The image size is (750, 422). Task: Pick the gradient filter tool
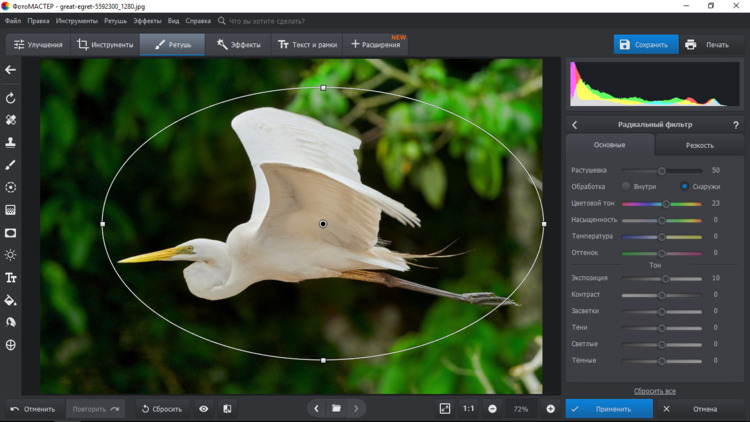click(x=11, y=210)
